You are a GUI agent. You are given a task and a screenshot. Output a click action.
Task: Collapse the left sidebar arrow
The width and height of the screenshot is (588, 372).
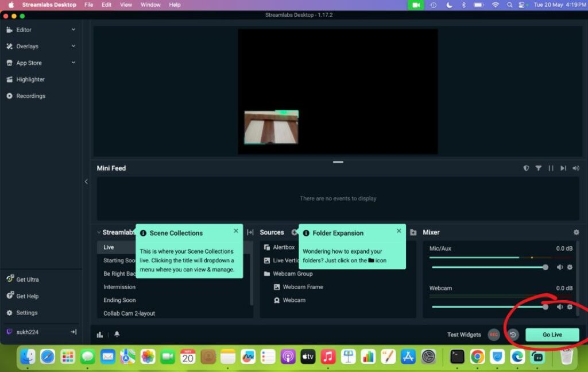86,182
